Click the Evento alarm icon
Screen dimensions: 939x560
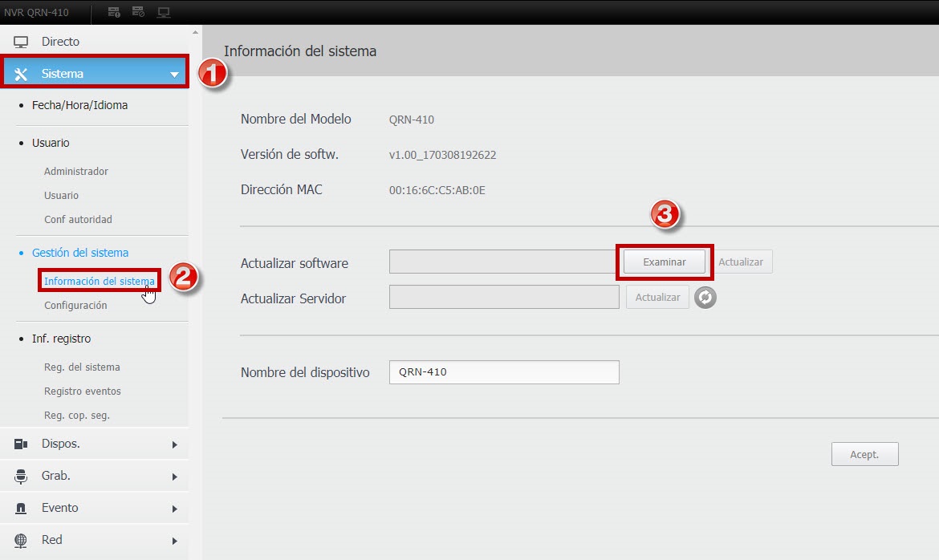tap(21, 508)
